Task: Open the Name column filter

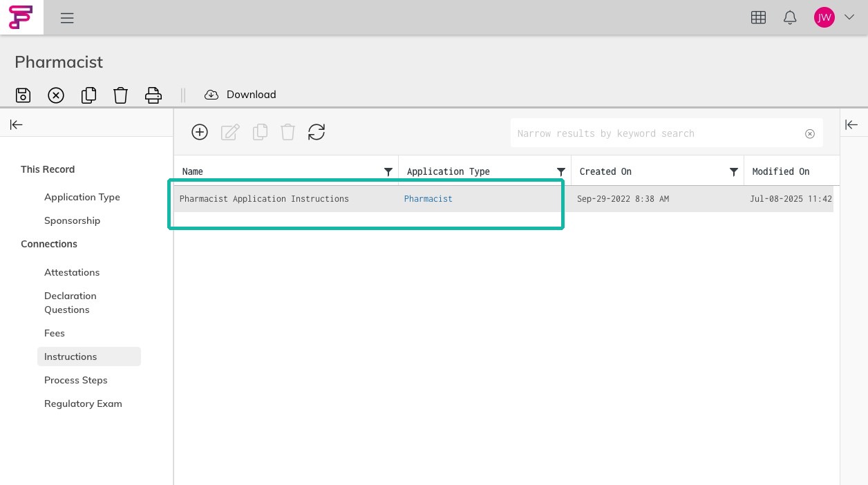Action: click(388, 172)
